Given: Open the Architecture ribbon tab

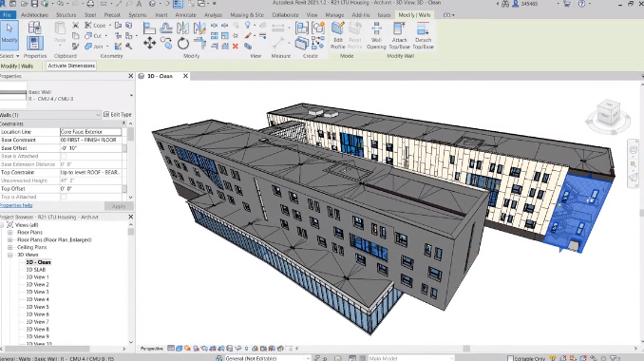Looking at the screenshot, I should pyautogui.click(x=34, y=15).
